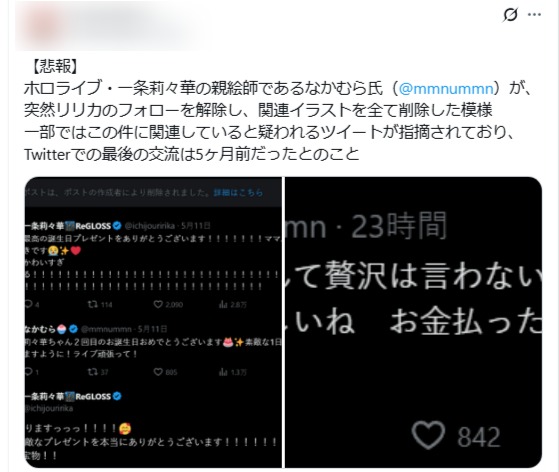Screen dimensions: 559x472
Task: Click verified badge next to なかむら
Action: coord(73,329)
